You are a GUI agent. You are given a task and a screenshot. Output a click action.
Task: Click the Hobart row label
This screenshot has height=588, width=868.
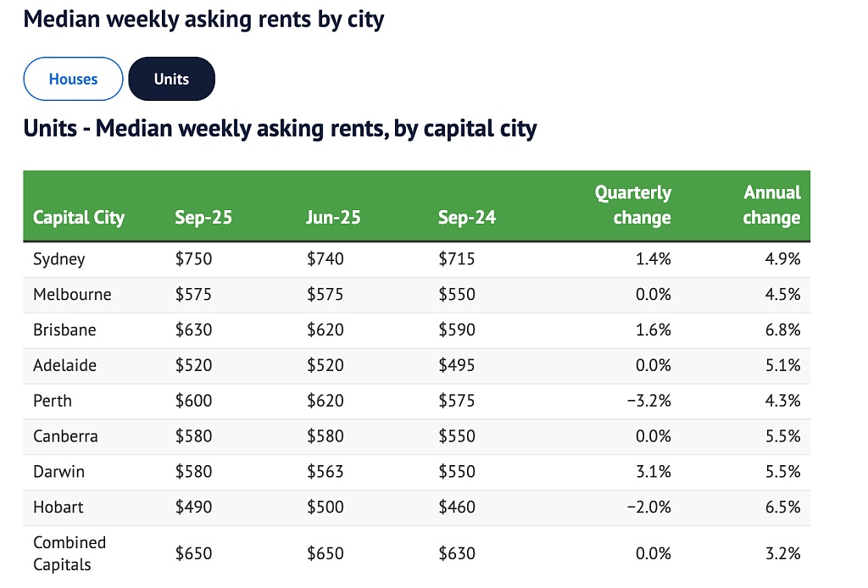point(58,508)
